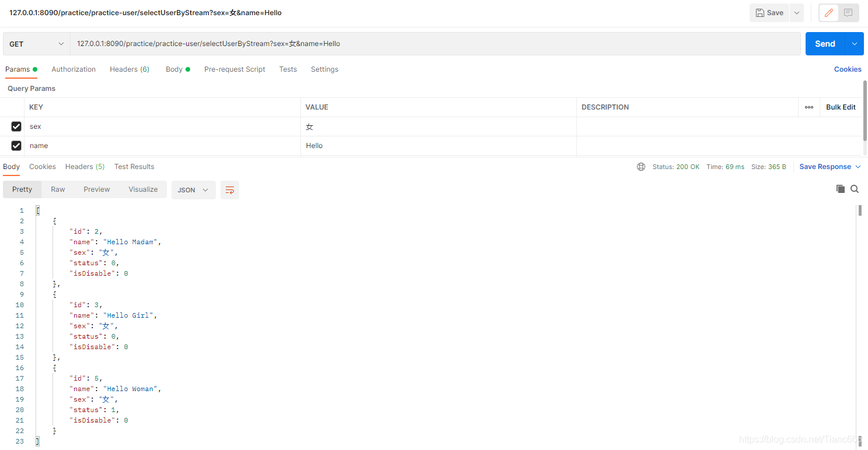Screen dimensions: 868x450
Task: Open the Authorization tab
Action: pyautogui.click(x=73, y=69)
